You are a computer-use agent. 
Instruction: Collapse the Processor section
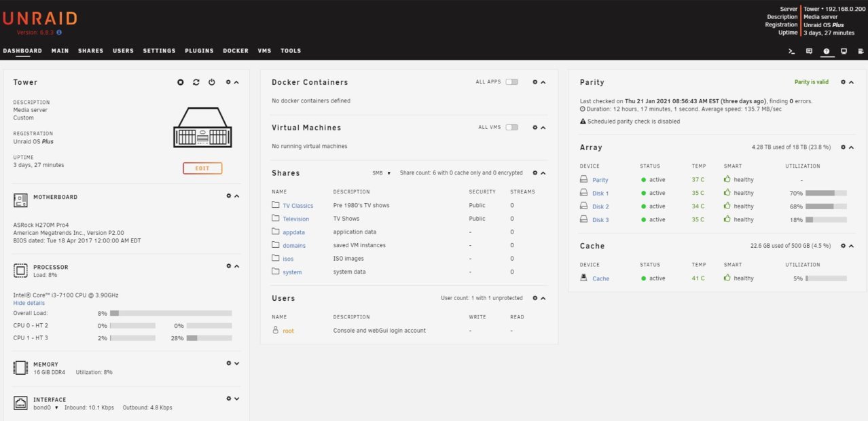236,266
